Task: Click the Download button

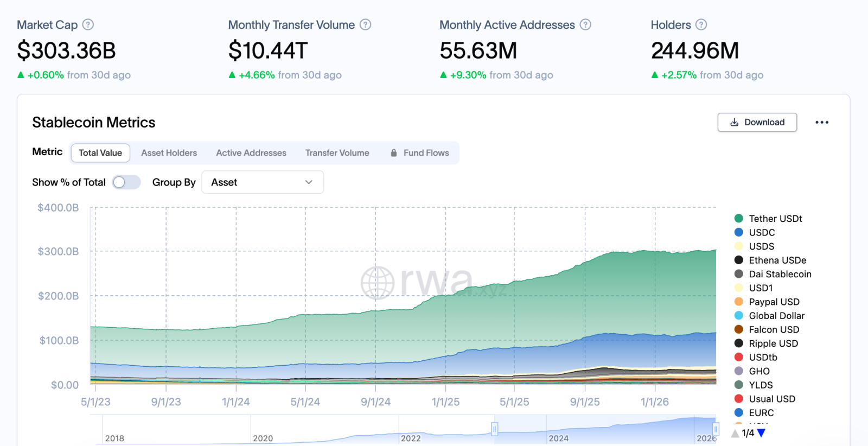Action: click(x=757, y=123)
